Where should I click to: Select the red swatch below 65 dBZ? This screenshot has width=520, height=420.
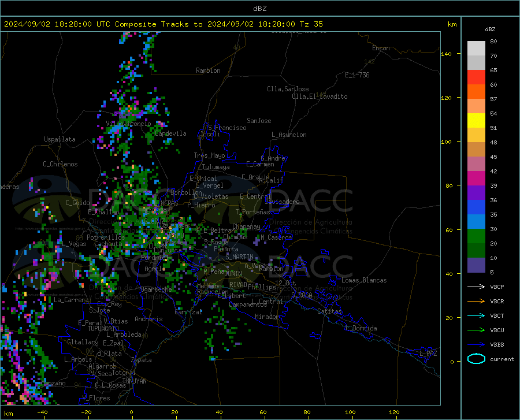[x=476, y=77]
